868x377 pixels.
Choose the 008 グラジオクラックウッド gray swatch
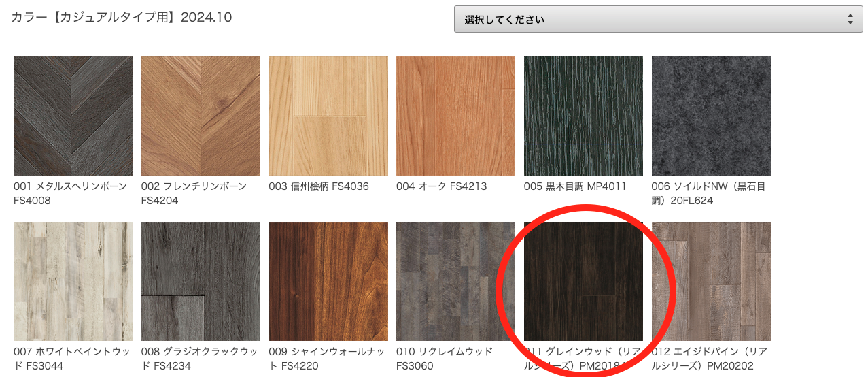pyautogui.click(x=201, y=281)
